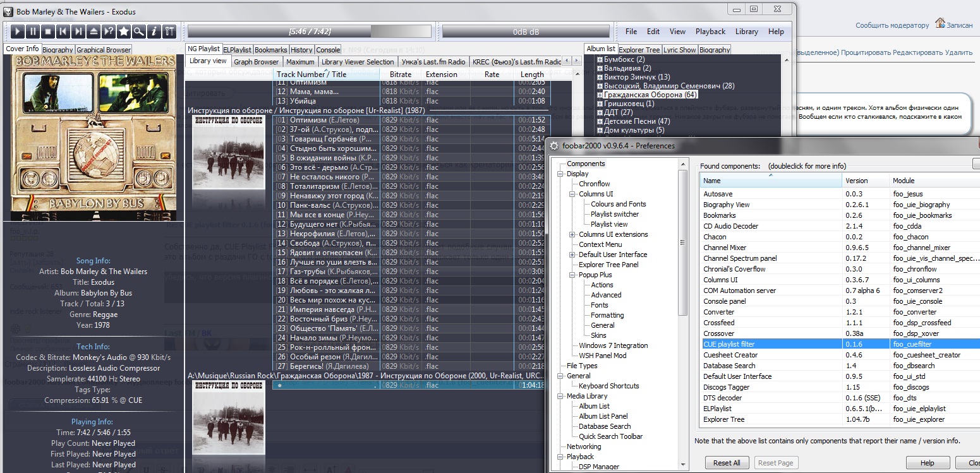Click the info 'i' toolbar icon
This screenshot has height=473, width=980.
(154, 31)
